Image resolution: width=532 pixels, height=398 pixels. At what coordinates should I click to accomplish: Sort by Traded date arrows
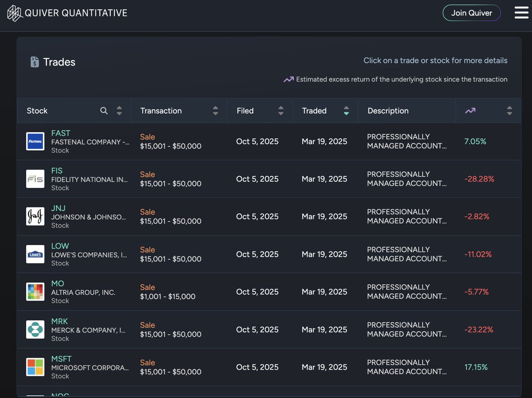pyautogui.click(x=346, y=110)
